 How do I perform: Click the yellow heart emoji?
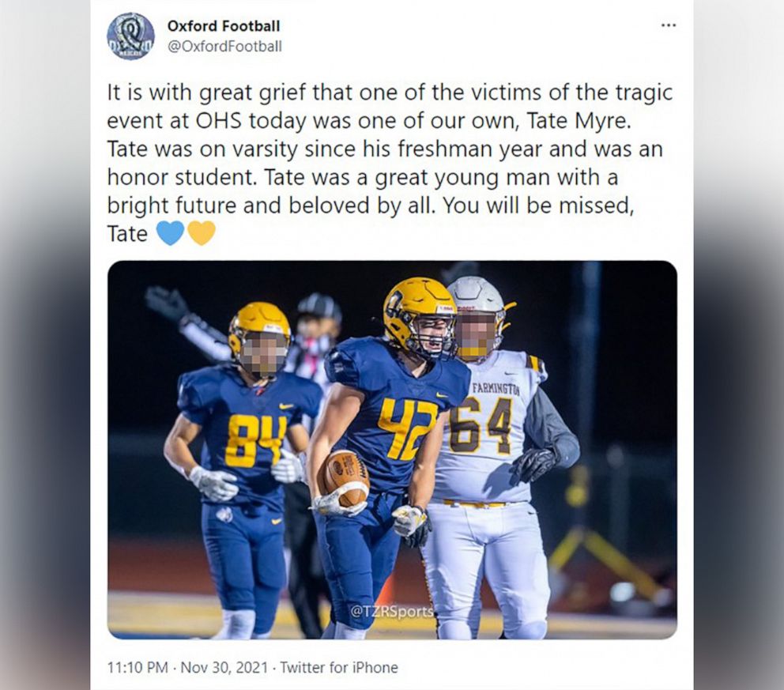(202, 233)
